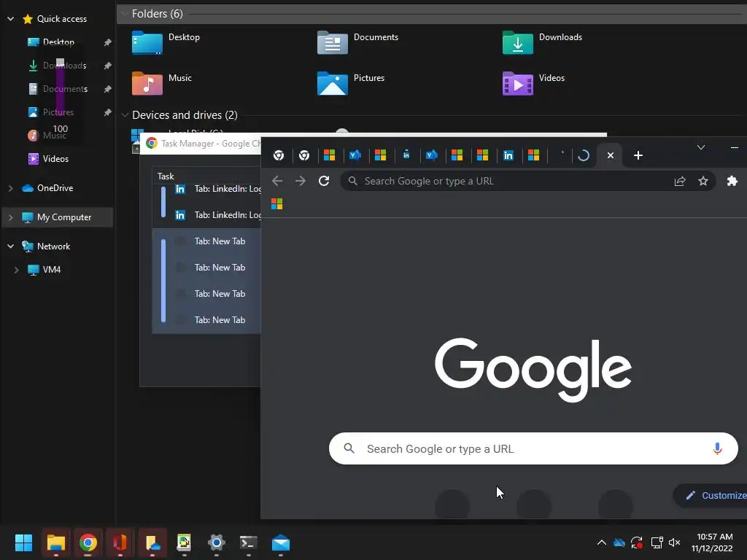Screen dimensions: 747x560
Task: Click the Customize button on New Tab
Action: [711, 495]
